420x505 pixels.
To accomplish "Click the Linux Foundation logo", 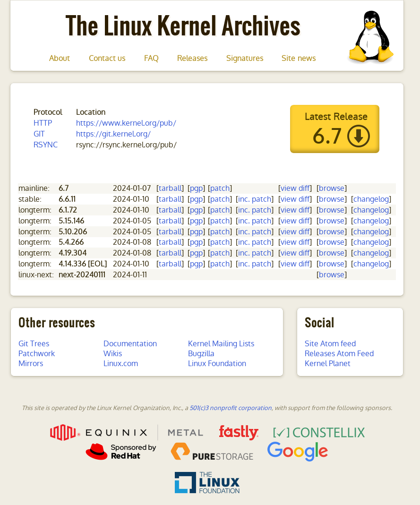I will (x=207, y=482).
